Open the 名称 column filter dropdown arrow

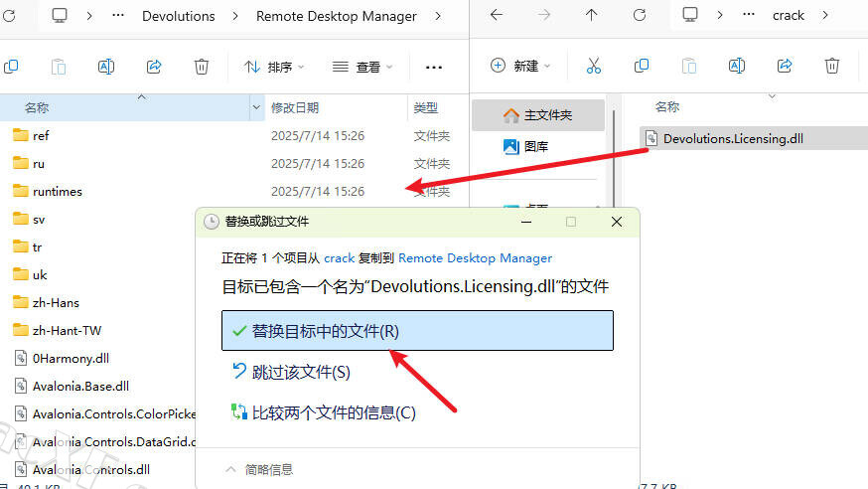256,107
